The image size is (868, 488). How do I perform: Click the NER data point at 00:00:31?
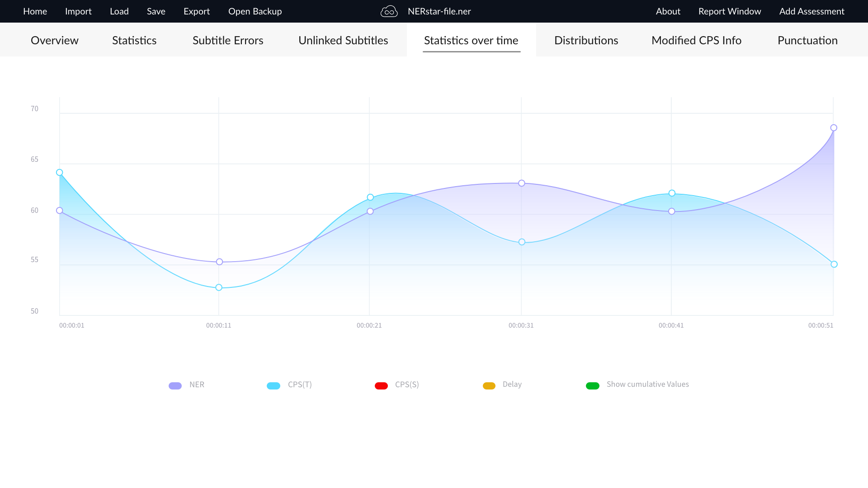(522, 183)
